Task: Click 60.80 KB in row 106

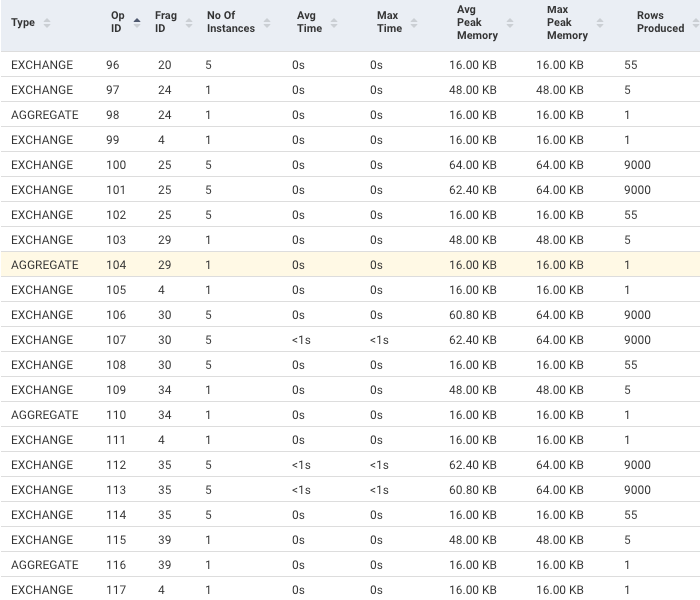Action: pyautogui.click(x=473, y=315)
